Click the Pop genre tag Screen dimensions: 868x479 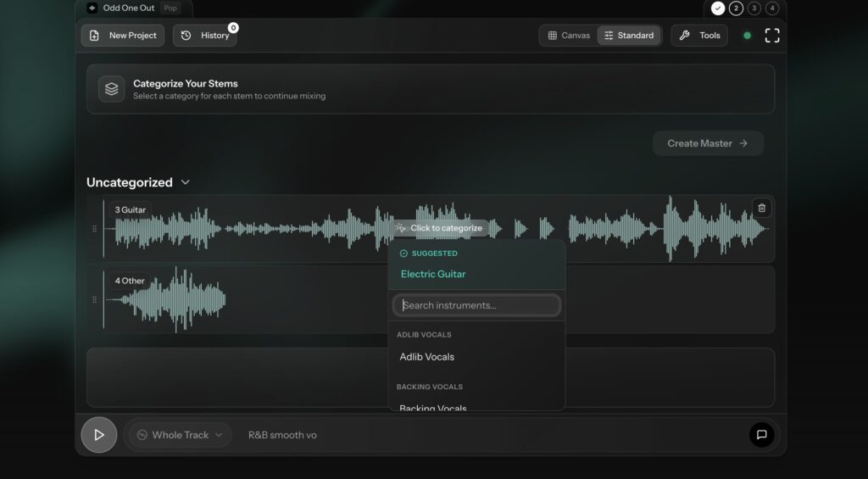pos(170,8)
